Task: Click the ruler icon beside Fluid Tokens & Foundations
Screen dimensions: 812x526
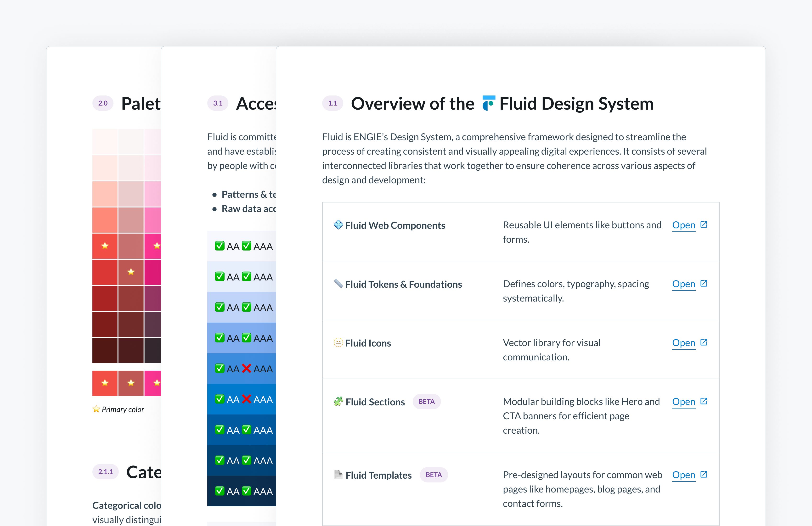Action: tap(338, 284)
